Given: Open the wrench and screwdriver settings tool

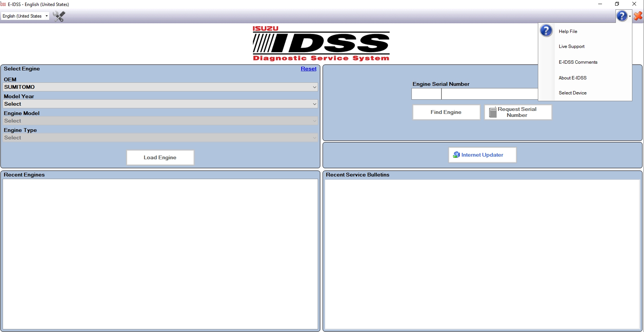Looking at the screenshot, I should [59, 16].
